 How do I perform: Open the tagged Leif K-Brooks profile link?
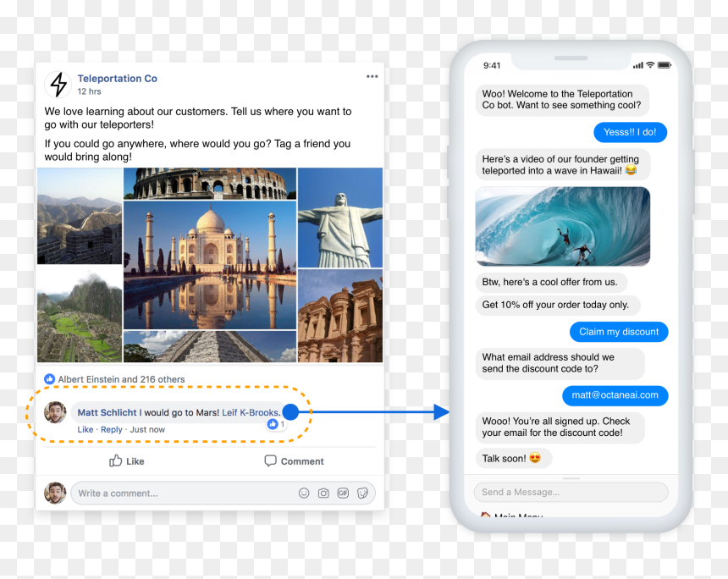coord(251,412)
